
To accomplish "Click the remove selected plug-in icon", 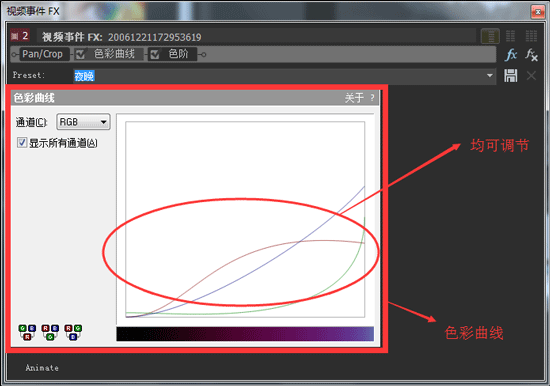I will (531, 55).
